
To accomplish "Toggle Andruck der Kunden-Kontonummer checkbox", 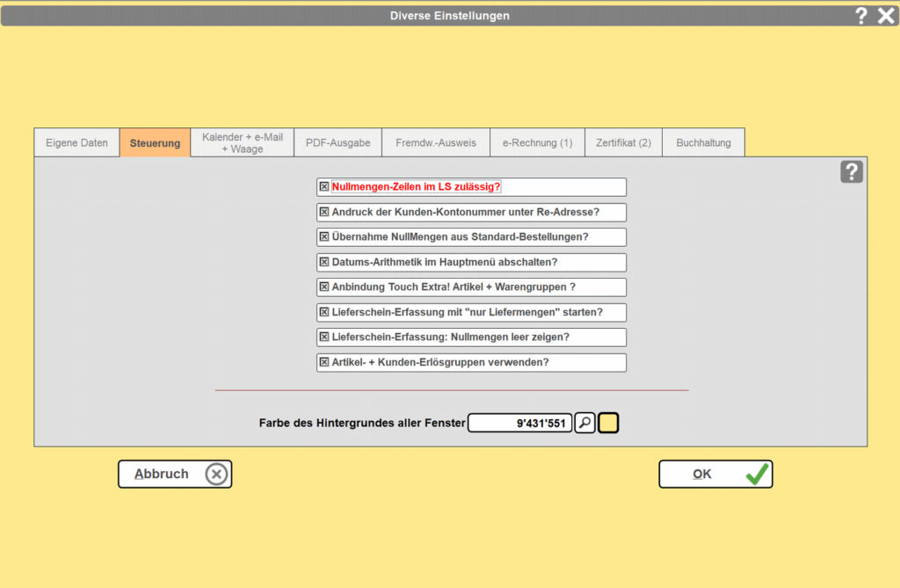I will click(x=324, y=212).
